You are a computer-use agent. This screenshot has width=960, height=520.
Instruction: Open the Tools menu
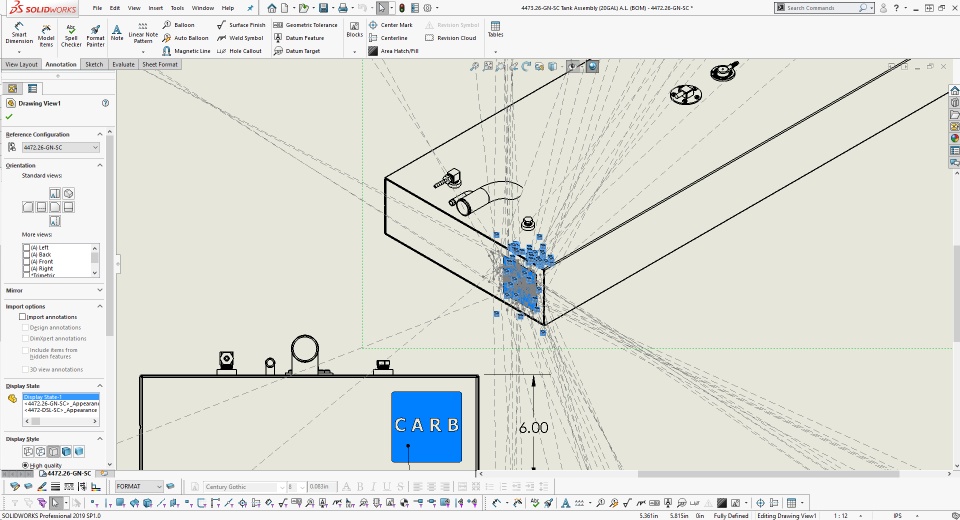(x=177, y=8)
